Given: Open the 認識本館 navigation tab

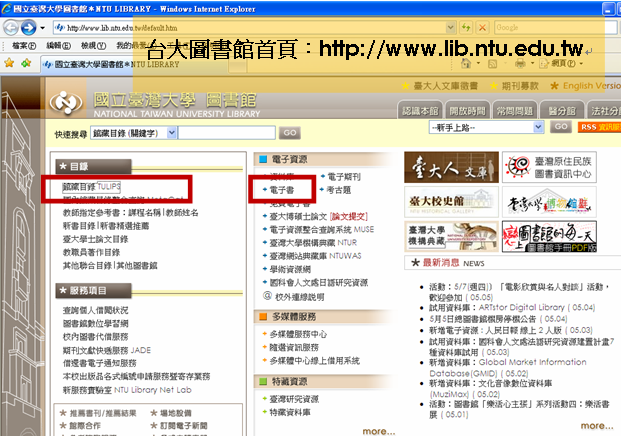Looking at the screenshot, I should [420, 111].
